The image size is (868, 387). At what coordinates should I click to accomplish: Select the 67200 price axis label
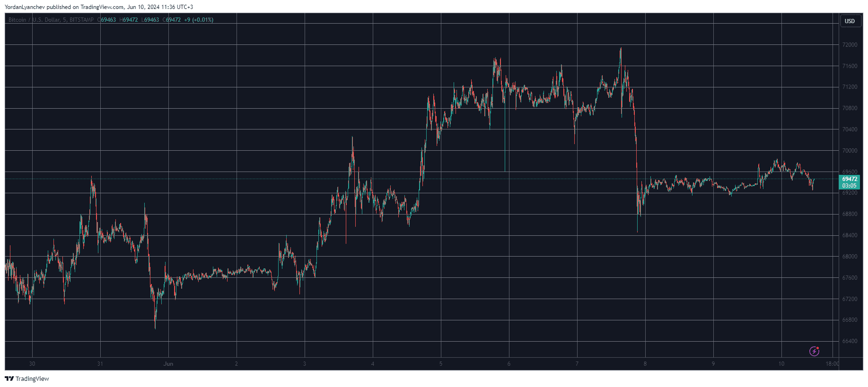pos(850,299)
